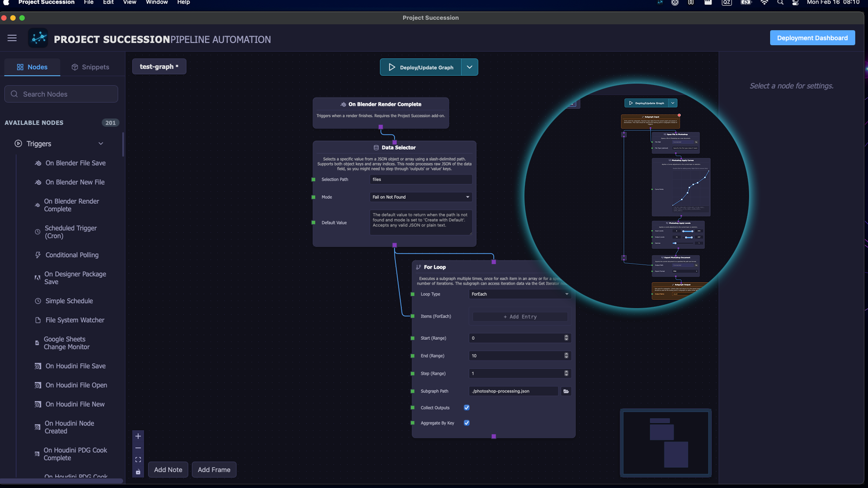Collapse the Triggers category in Available Nodes
868x488 pixels.
click(x=101, y=143)
